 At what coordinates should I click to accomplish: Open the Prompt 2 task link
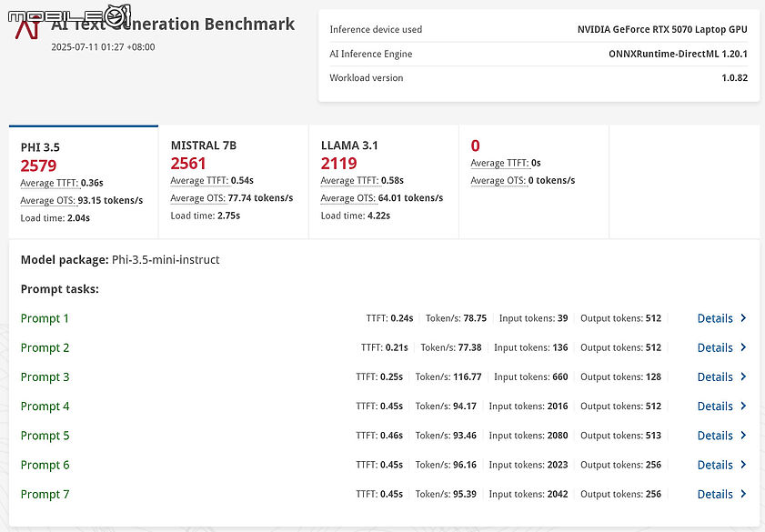45,347
